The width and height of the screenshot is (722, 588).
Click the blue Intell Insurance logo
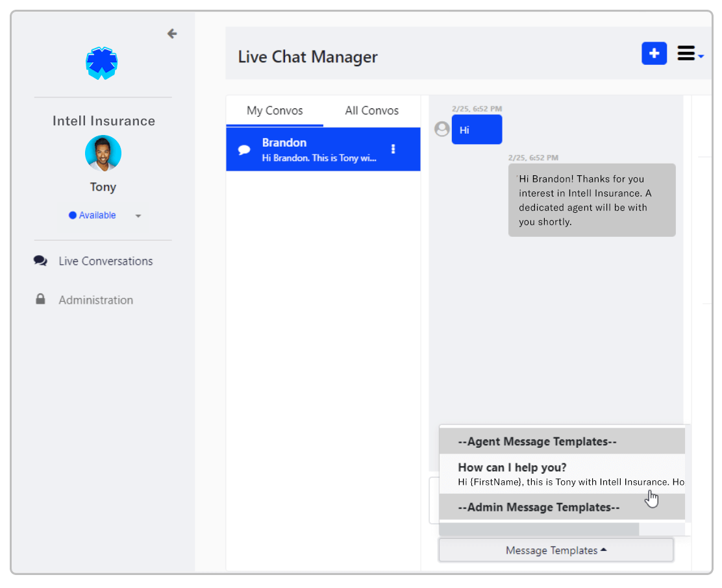click(102, 64)
